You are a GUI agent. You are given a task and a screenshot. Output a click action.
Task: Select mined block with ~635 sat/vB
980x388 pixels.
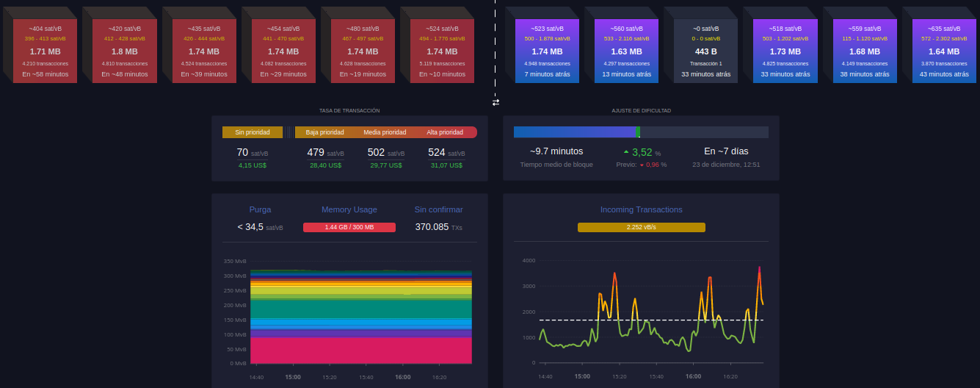944,51
